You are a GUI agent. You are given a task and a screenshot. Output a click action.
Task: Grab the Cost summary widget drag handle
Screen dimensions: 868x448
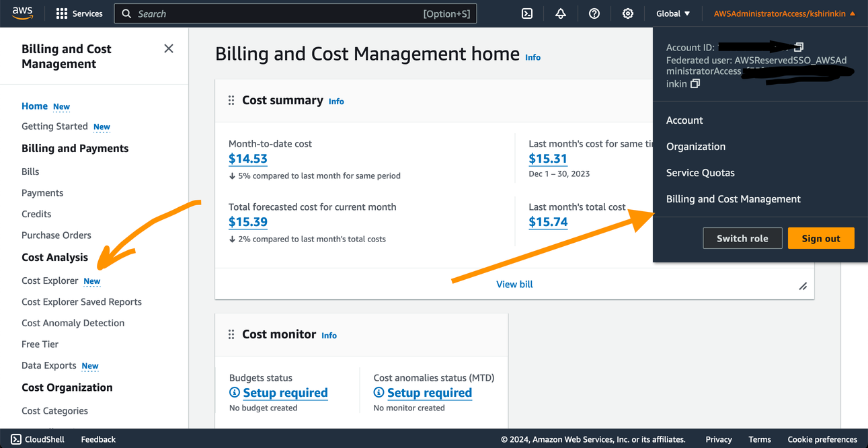(x=231, y=100)
